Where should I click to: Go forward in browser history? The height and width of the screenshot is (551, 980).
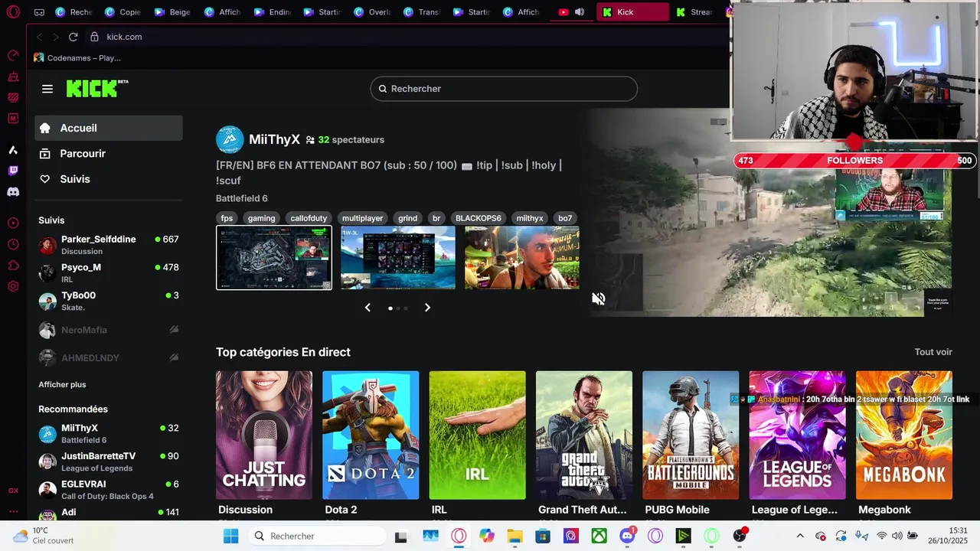pyautogui.click(x=56, y=37)
